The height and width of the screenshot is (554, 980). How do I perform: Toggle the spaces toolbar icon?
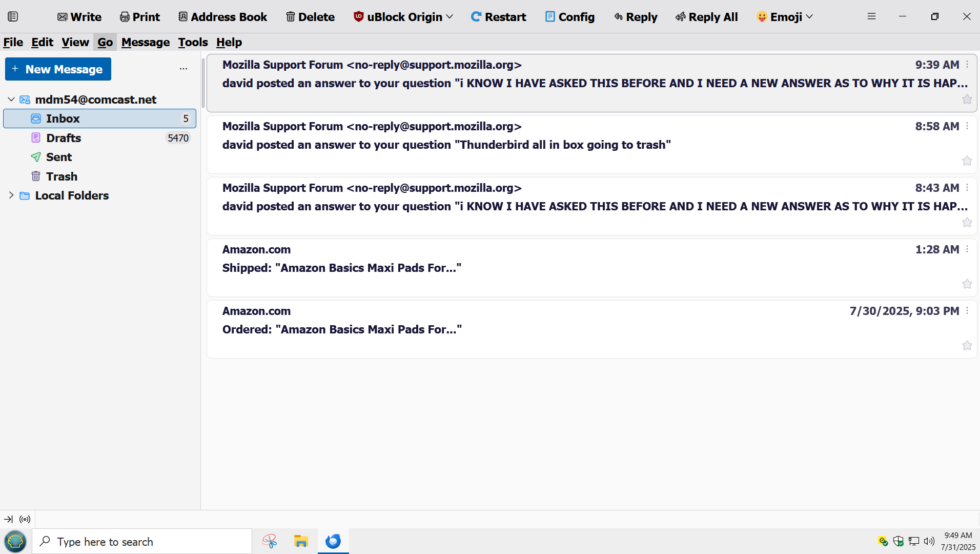tap(13, 16)
